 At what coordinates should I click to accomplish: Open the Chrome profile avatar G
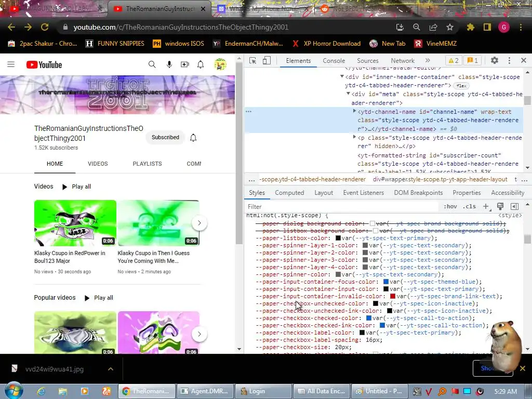(x=504, y=27)
